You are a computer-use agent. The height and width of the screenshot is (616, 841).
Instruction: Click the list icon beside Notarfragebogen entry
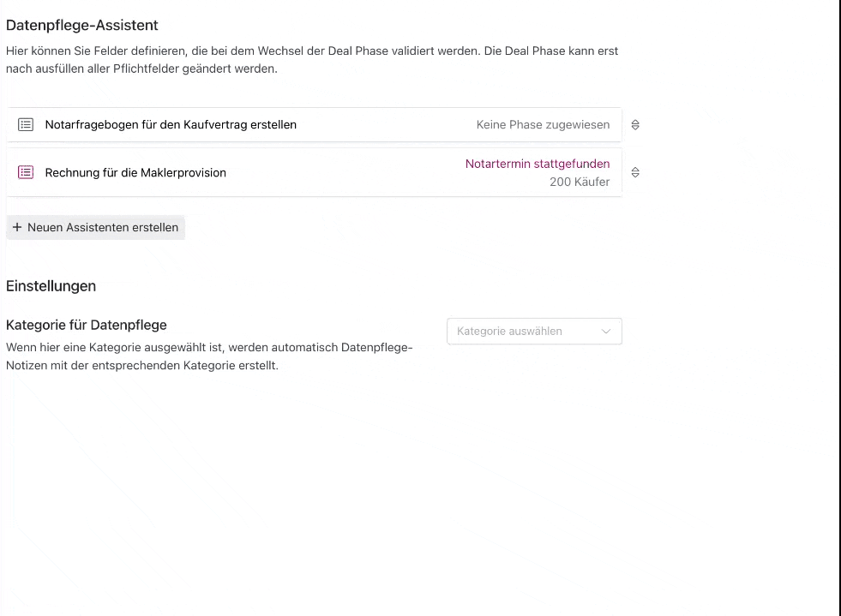26,125
